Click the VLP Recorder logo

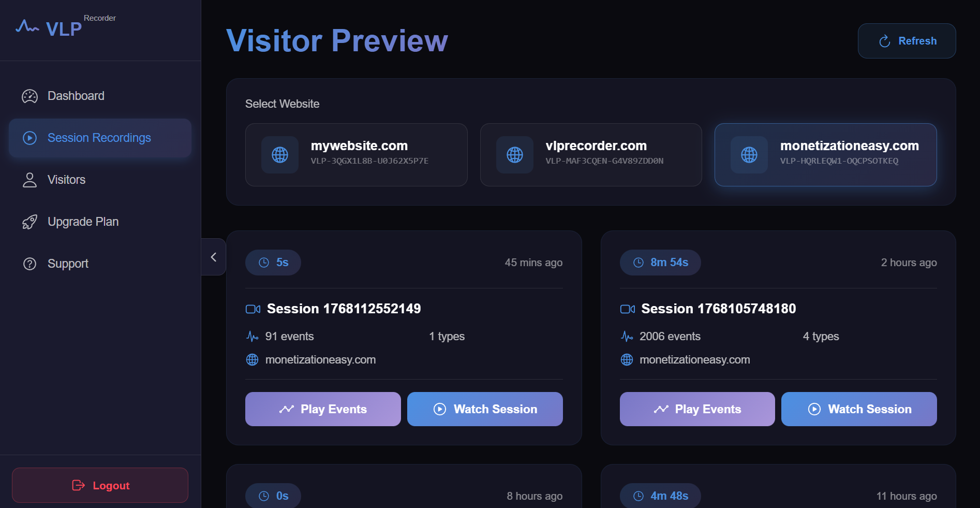[66, 27]
